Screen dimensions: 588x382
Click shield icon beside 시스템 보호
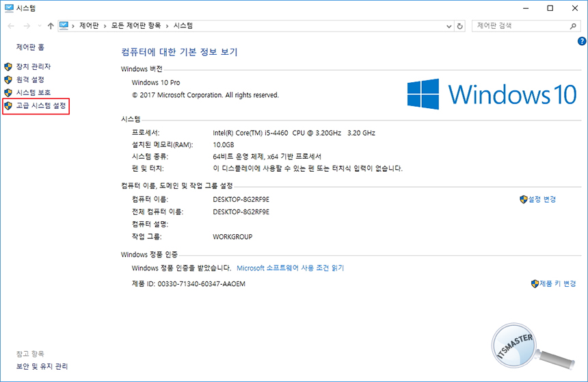[8, 93]
